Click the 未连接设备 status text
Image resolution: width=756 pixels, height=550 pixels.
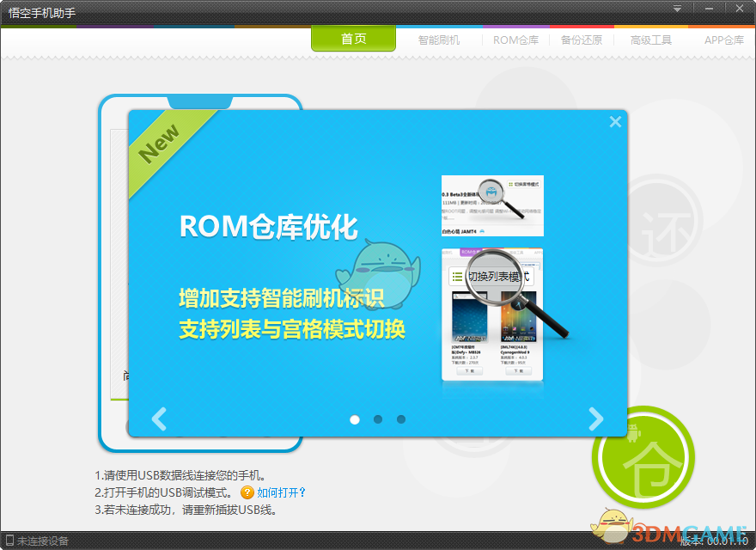click(x=43, y=541)
